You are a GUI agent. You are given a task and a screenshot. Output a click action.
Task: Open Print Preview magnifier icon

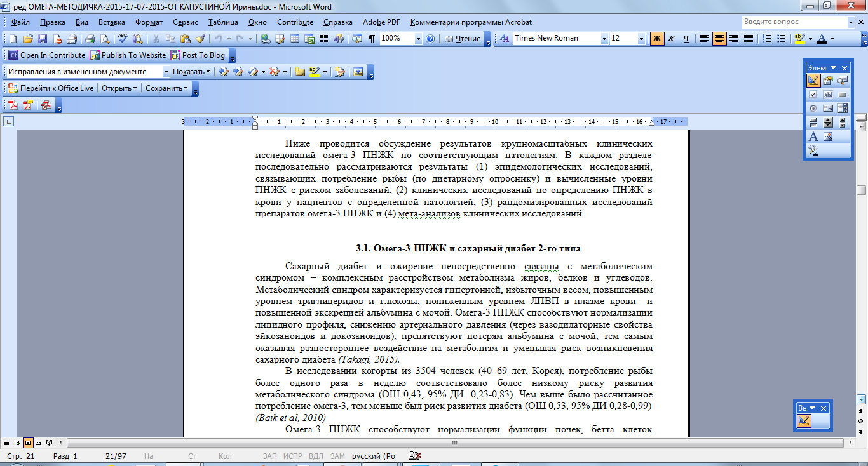click(x=105, y=39)
